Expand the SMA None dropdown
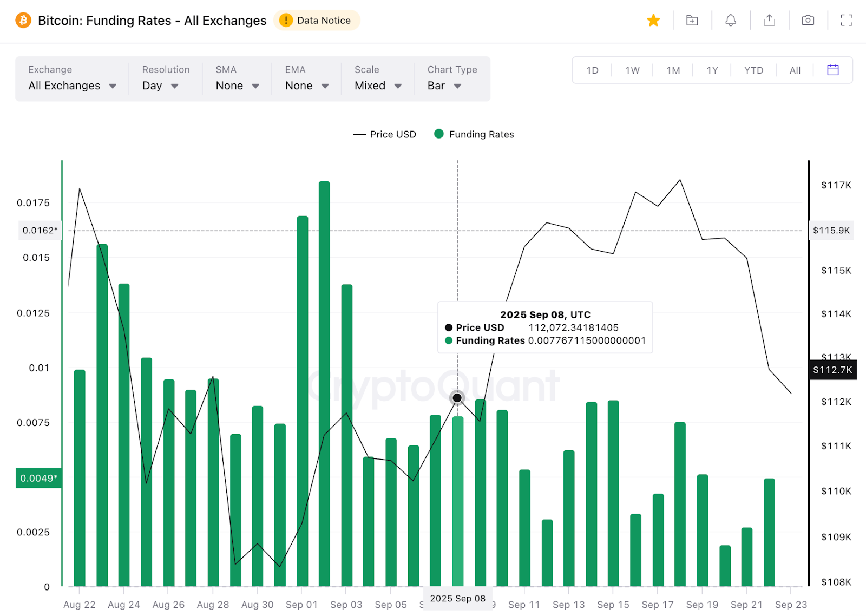The height and width of the screenshot is (616, 866). (x=237, y=78)
